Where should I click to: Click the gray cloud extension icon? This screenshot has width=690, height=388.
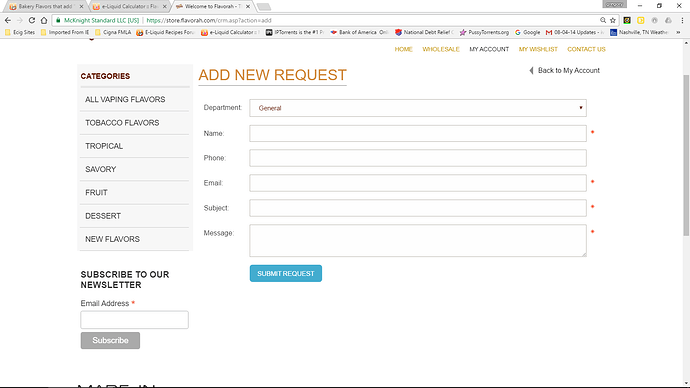pyautogui.click(x=668, y=20)
